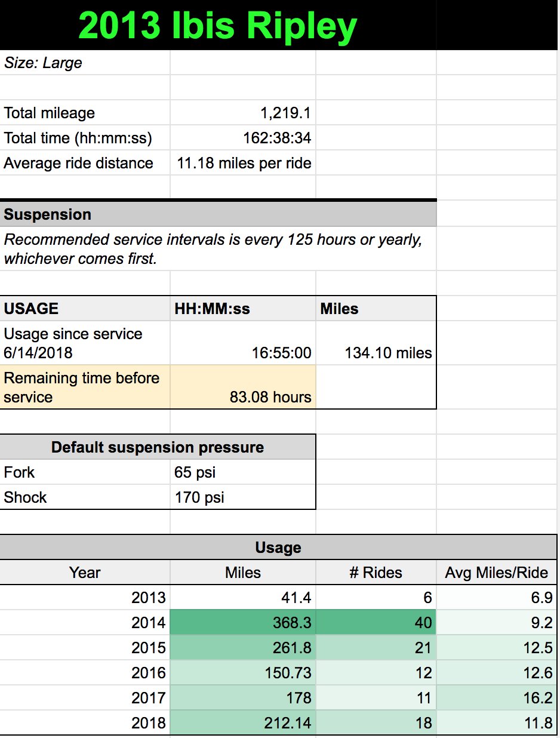The width and height of the screenshot is (560, 738).
Task: Select the "2017" year cell
Action: [85, 698]
